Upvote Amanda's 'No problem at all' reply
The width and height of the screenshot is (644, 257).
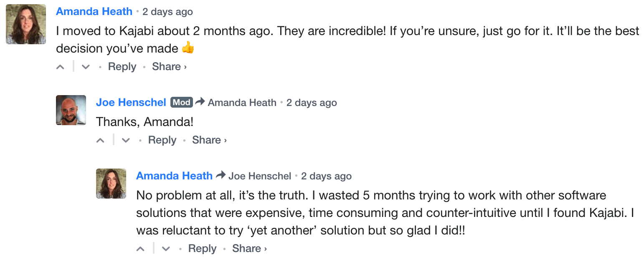pos(141,249)
